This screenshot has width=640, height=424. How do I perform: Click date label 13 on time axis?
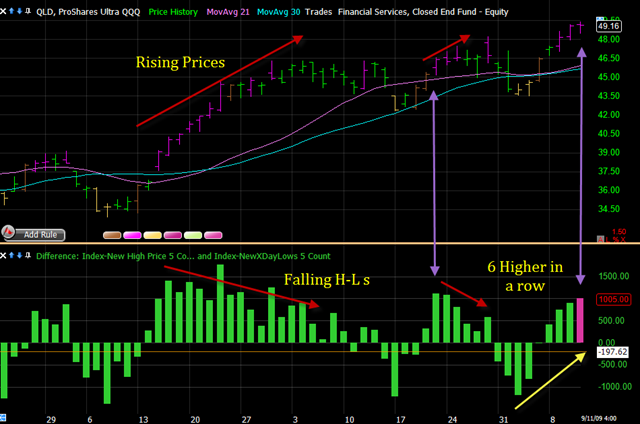pos(143,420)
